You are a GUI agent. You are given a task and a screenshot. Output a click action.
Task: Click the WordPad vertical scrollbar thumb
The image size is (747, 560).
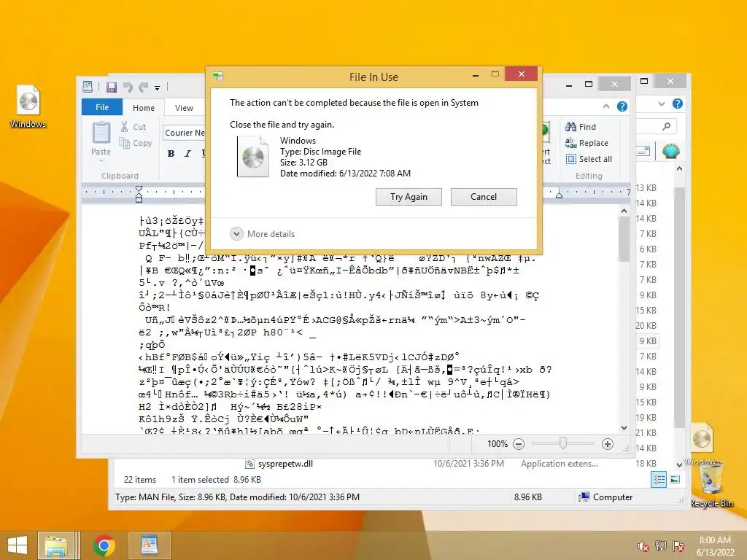point(624,239)
